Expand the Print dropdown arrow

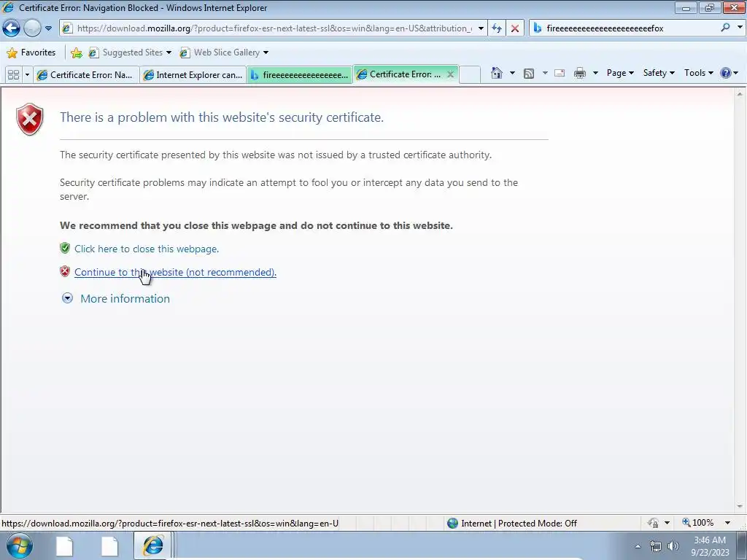[x=595, y=73]
